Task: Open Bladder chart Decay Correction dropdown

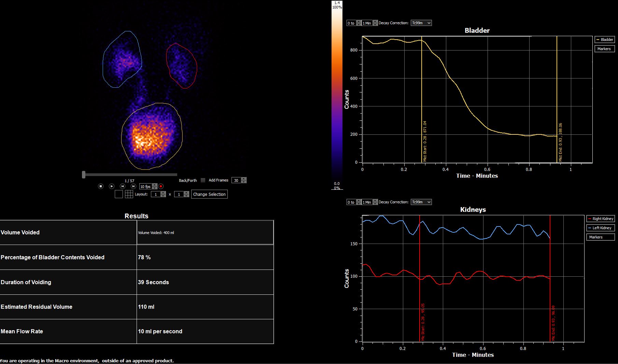Action: tap(421, 23)
